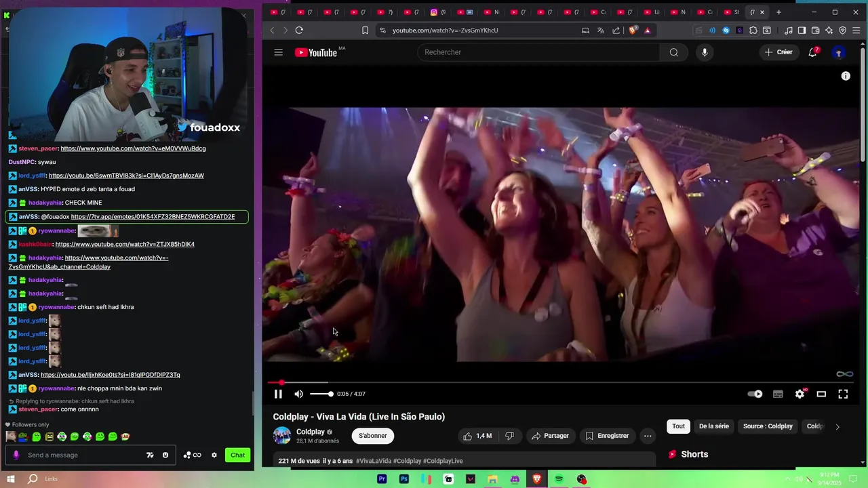868x488 pixels.
Task: Switch to the Instagram browser tab
Action: (x=439, y=12)
